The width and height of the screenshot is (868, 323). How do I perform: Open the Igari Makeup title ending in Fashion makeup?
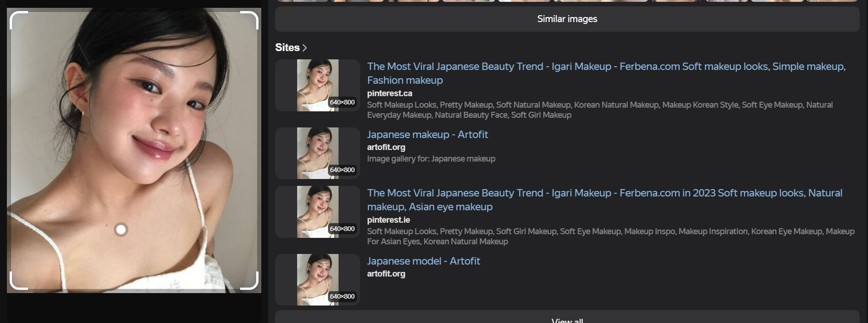click(x=606, y=73)
